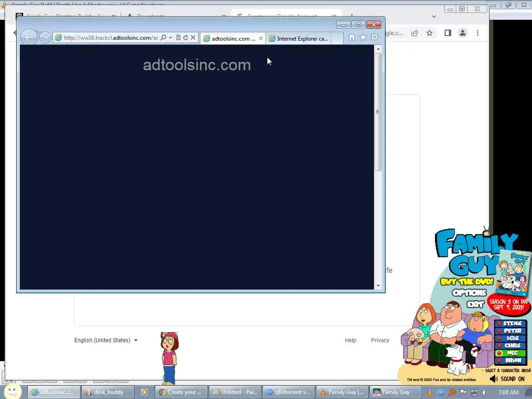Open Options in Family Guy desk buddy
The width and height of the screenshot is (532, 399).
[469, 293]
